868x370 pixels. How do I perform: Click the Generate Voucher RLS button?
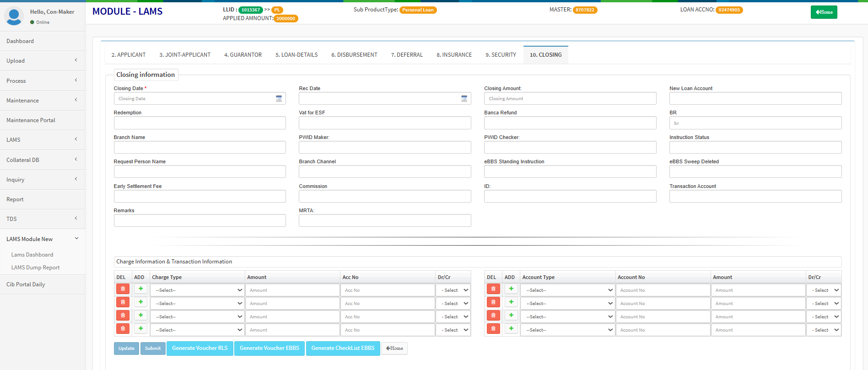click(199, 349)
